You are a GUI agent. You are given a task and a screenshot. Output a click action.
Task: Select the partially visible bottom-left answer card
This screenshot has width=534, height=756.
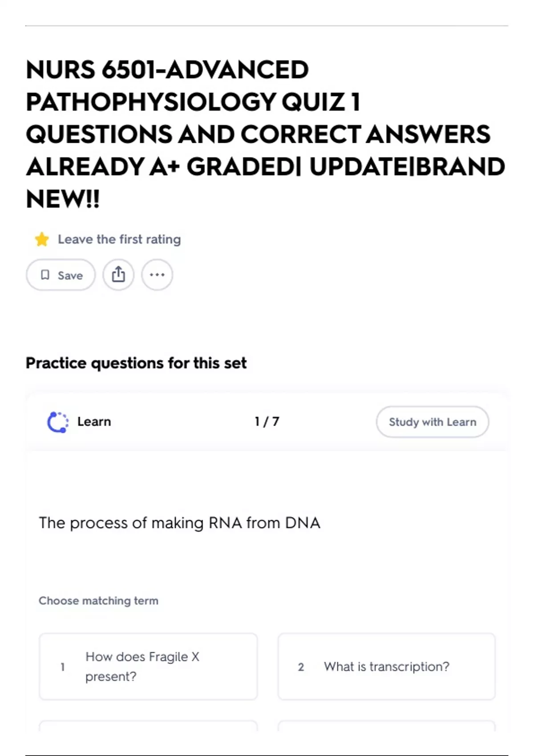[148, 726]
